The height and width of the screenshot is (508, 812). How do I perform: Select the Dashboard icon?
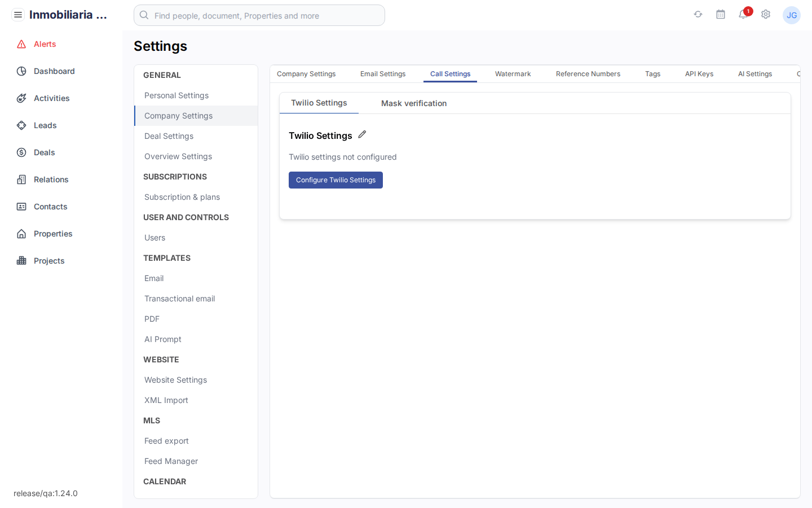[x=21, y=71]
